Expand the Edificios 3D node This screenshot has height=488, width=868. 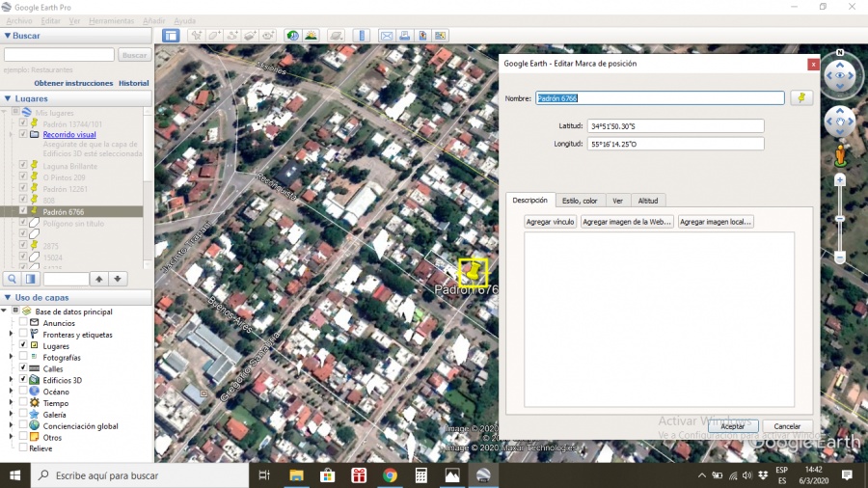coord(11,380)
